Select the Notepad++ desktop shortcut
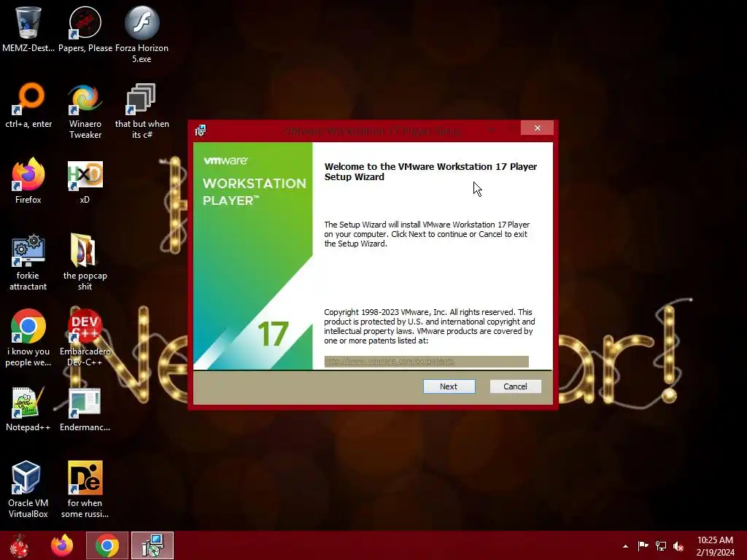 point(28,408)
